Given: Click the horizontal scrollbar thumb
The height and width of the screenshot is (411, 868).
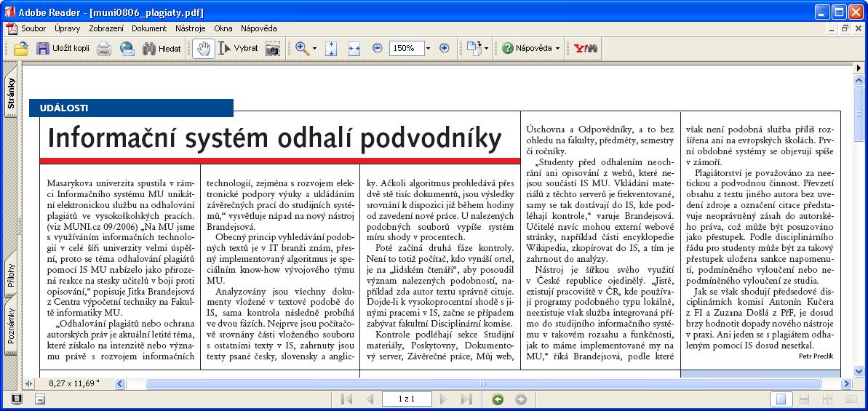Looking at the screenshot, I should pyautogui.click(x=482, y=383).
